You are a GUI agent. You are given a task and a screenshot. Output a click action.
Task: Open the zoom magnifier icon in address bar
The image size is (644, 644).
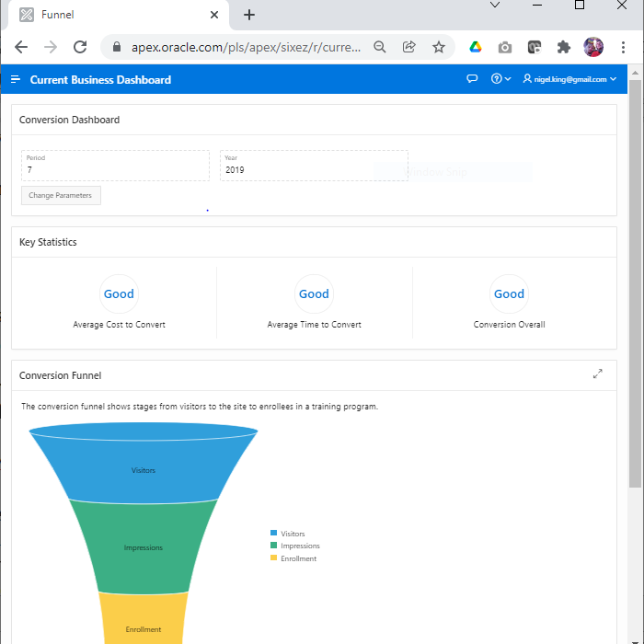[x=380, y=47]
